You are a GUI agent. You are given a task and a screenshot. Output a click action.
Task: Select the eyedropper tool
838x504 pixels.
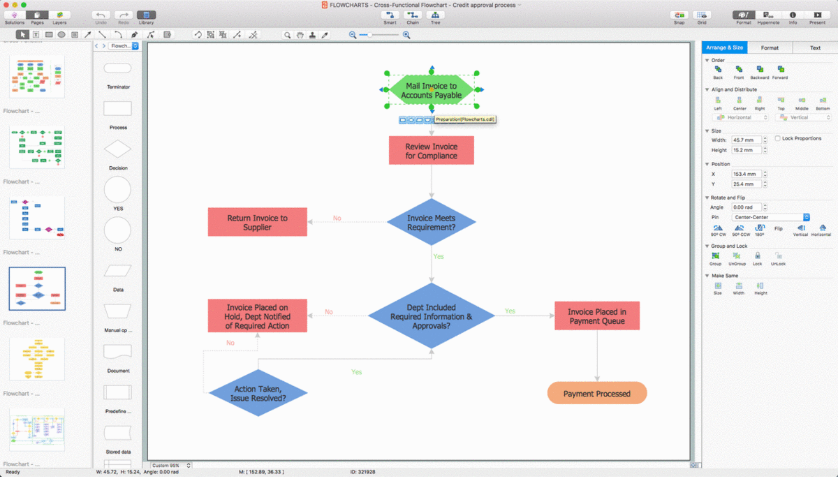click(x=325, y=35)
